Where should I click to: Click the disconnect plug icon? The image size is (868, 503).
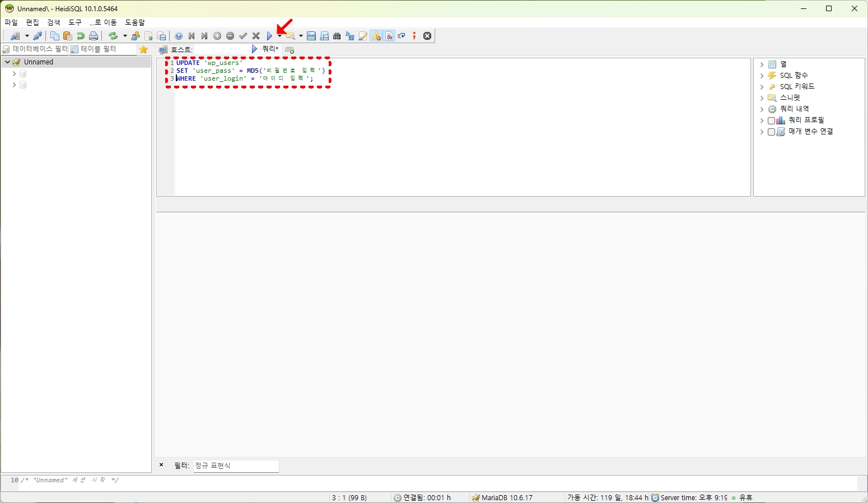tap(38, 36)
